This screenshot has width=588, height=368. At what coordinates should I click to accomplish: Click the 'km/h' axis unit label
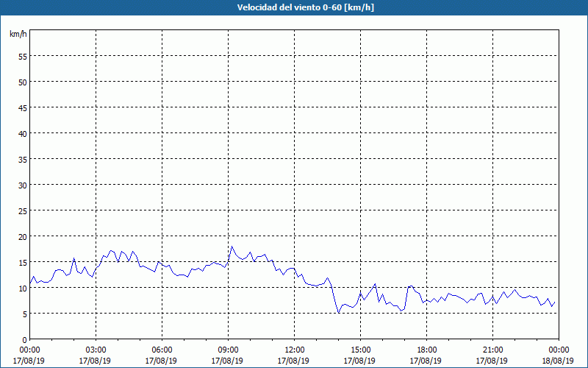coord(18,34)
